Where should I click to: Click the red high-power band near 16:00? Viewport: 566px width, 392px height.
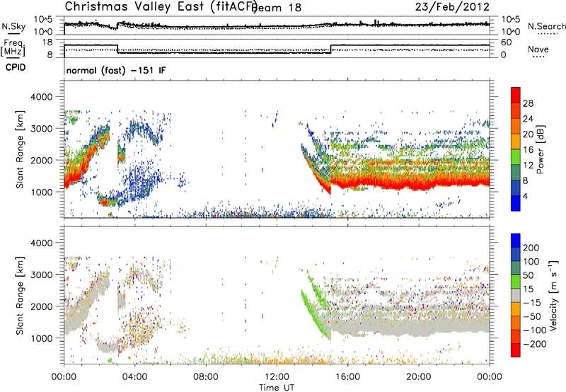coord(347,183)
